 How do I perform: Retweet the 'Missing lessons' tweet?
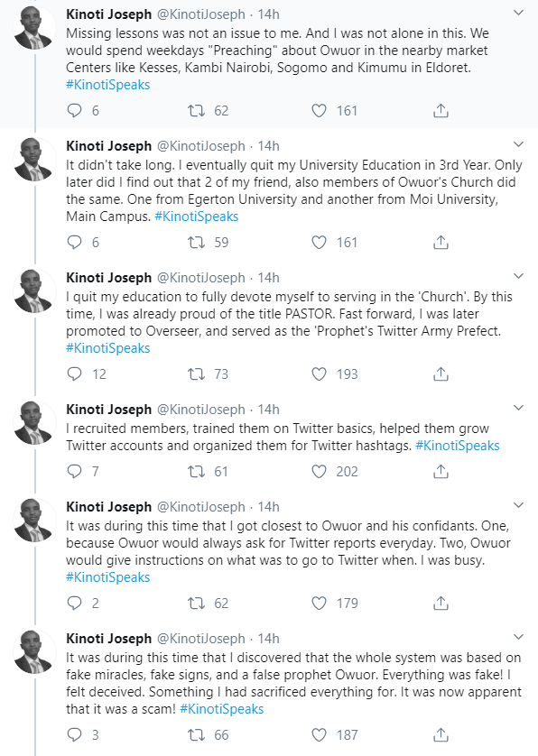tap(196, 111)
